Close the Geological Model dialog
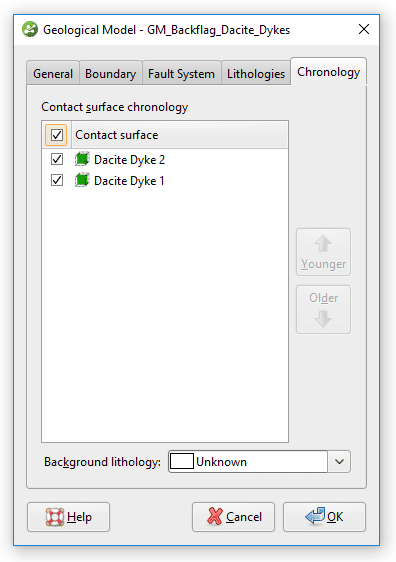 tap(364, 29)
